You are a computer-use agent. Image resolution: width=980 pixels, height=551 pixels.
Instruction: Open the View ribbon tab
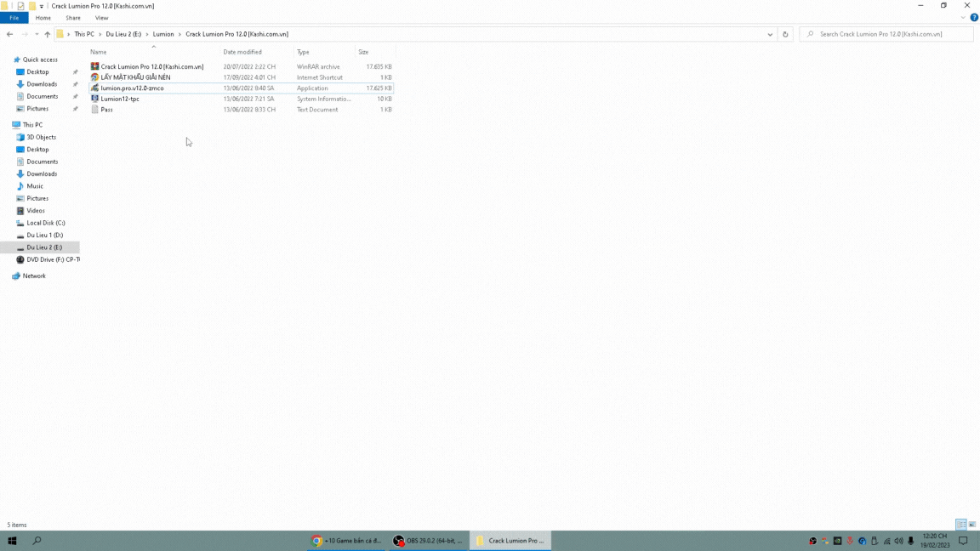coord(101,18)
